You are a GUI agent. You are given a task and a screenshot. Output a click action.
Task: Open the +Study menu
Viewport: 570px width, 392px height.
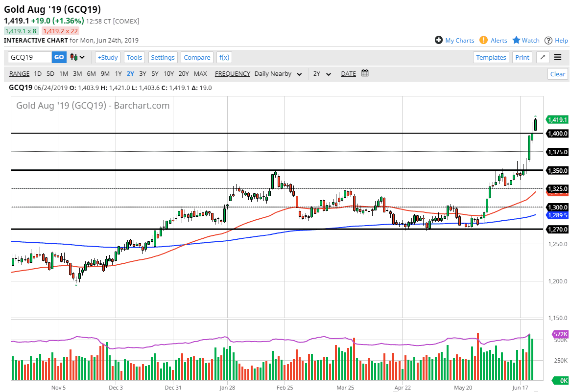click(107, 57)
